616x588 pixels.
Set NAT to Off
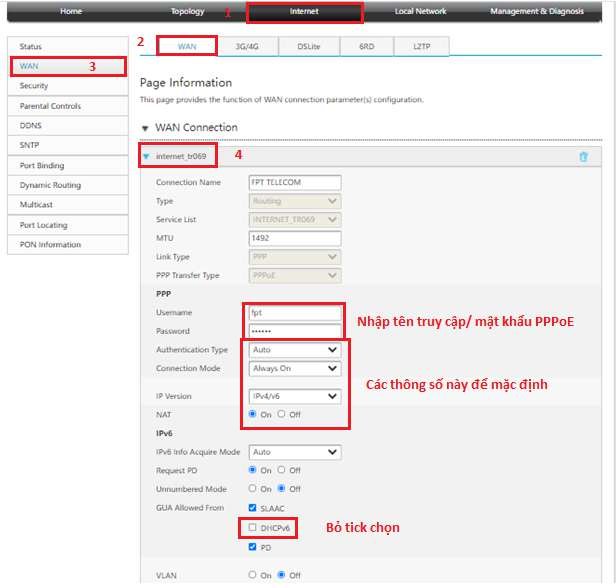pos(281,414)
